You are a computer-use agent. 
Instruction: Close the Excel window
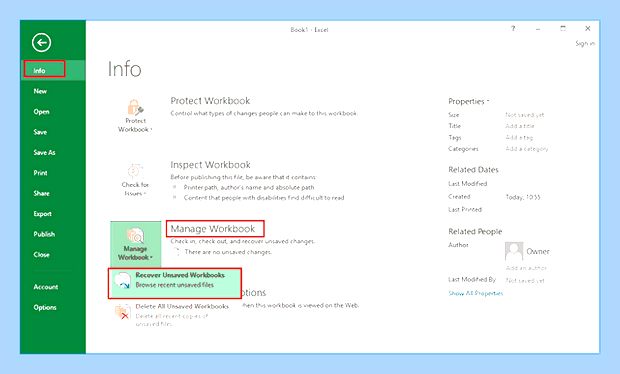(588, 28)
